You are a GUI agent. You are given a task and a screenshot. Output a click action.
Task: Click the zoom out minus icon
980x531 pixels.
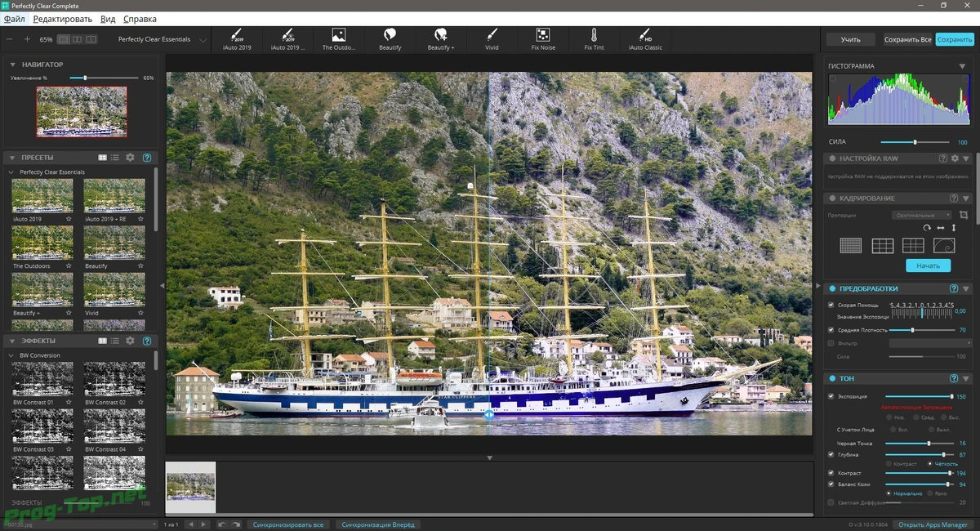pyautogui.click(x=10, y=38)
